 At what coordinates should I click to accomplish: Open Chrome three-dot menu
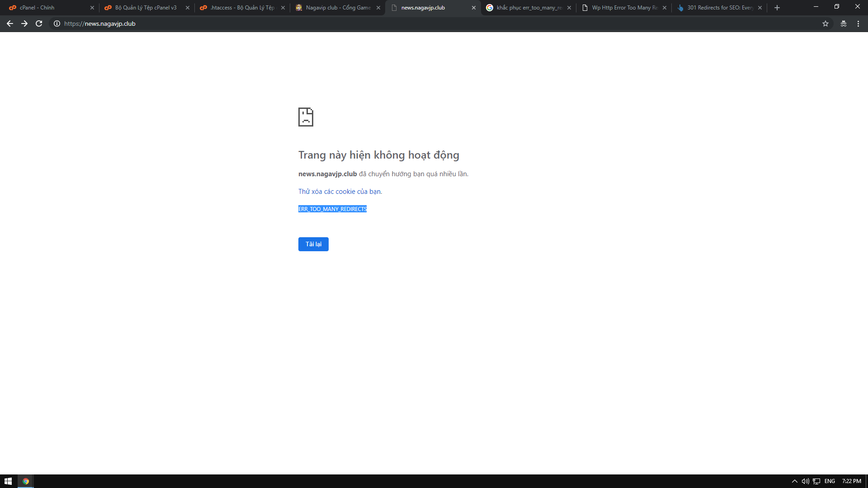point(858,23)
